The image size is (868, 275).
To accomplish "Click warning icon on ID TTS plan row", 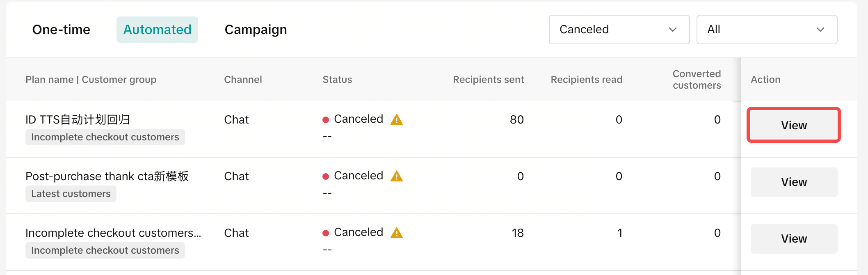I will (397, 119).
